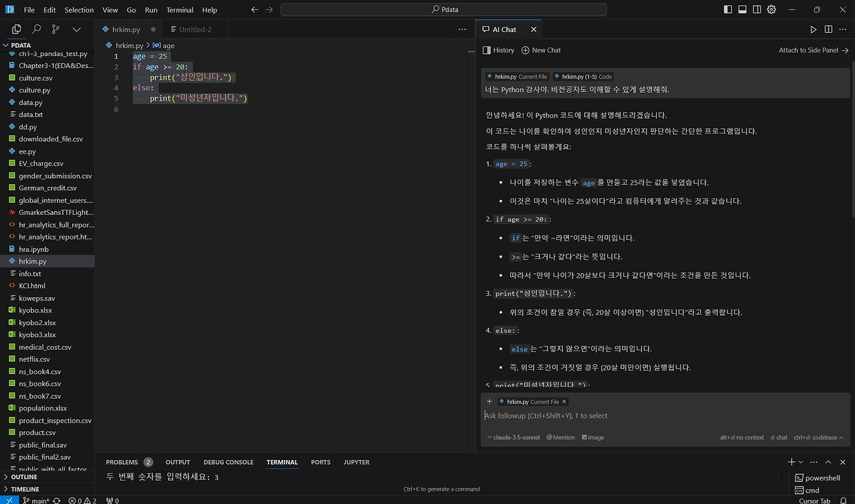Collapse the PDATA folder section
855x504 pixels.
[47, 45]
